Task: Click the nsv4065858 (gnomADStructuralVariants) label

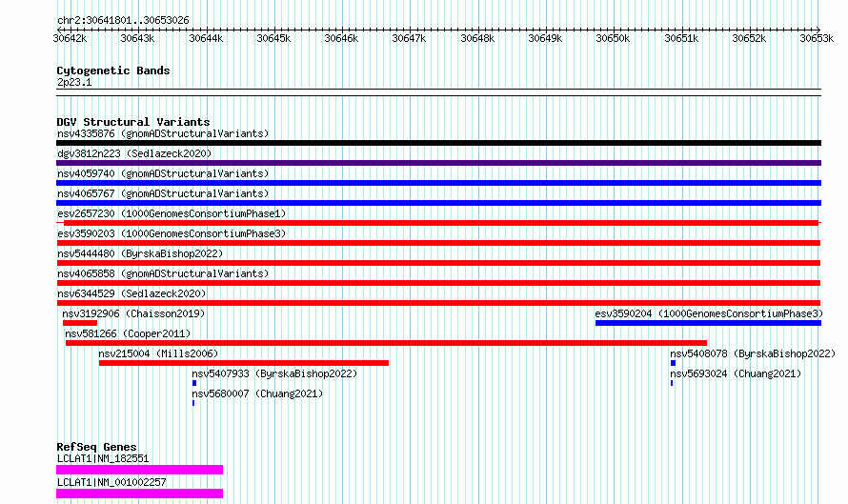Action: pyautogui.click(x=163, y=273)
